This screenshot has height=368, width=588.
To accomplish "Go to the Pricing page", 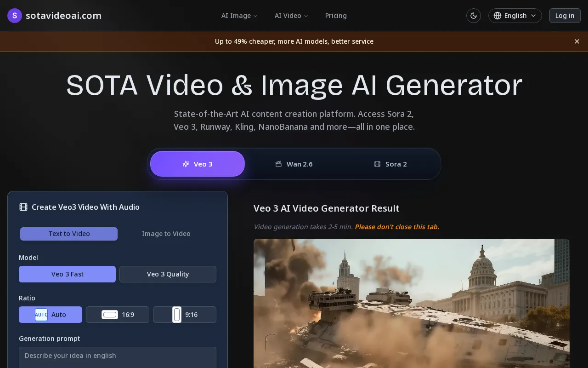I will click(336, 16).
